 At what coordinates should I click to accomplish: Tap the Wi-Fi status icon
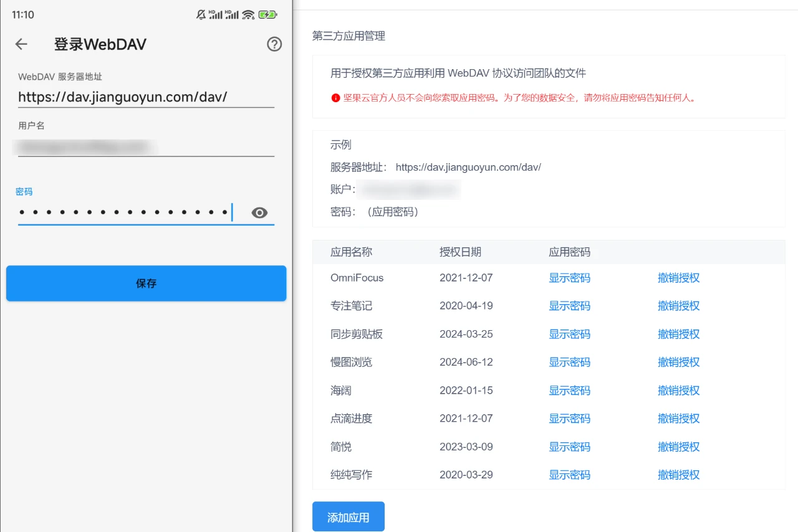click(248, 15)
